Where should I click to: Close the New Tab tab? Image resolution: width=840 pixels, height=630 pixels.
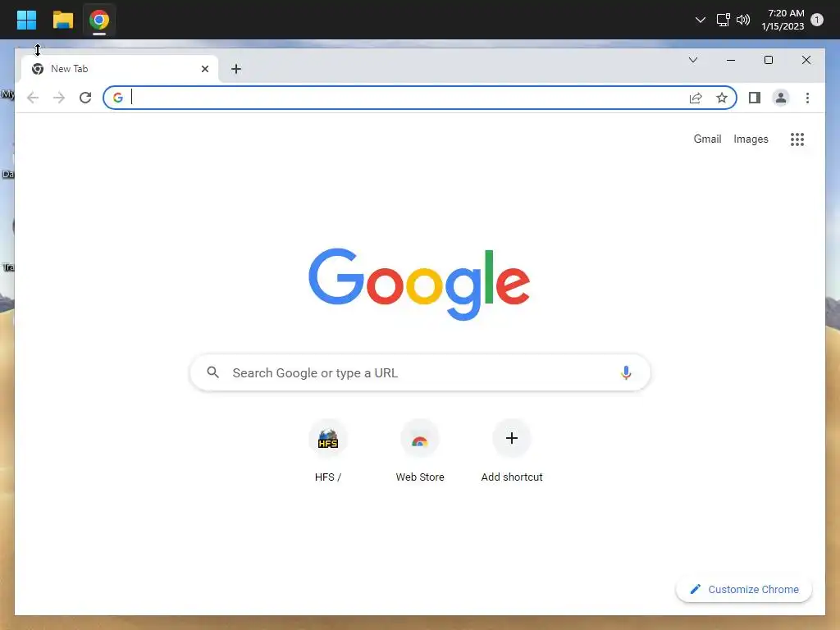[x=204, y=69]
